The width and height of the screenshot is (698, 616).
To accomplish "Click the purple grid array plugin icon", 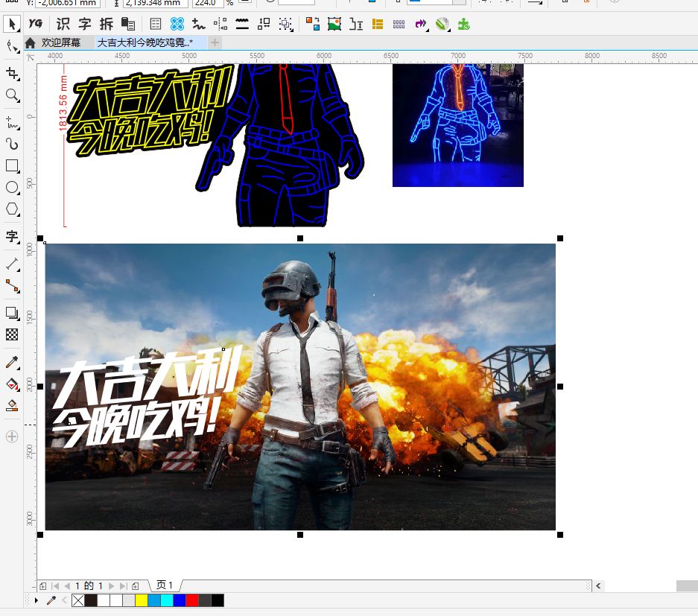I will click(399, 24).
